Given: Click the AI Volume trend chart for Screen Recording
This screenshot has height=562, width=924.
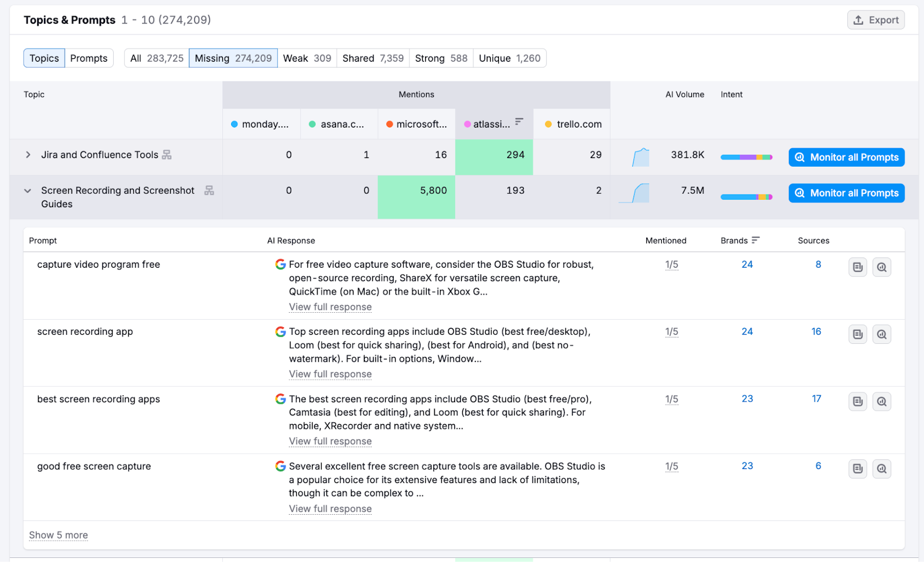Looking at the screenshot, I should click(x=635, y=193).
